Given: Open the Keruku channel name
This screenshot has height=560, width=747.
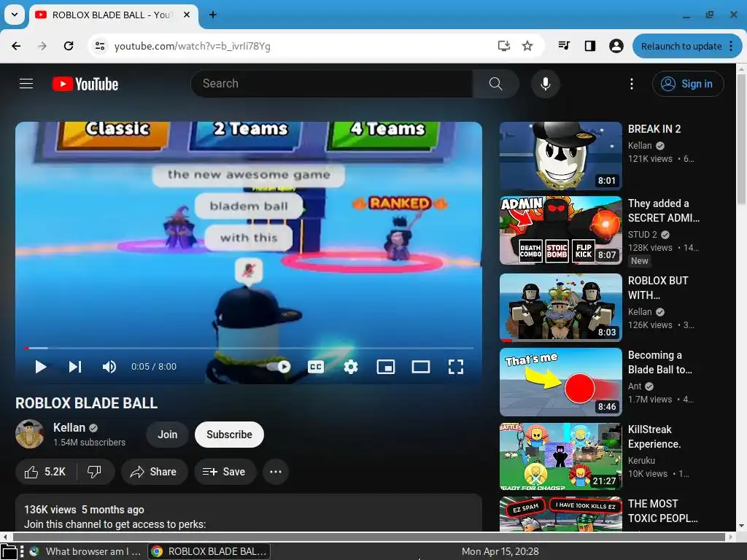Looking at the screenshot, I should (641, 461).
